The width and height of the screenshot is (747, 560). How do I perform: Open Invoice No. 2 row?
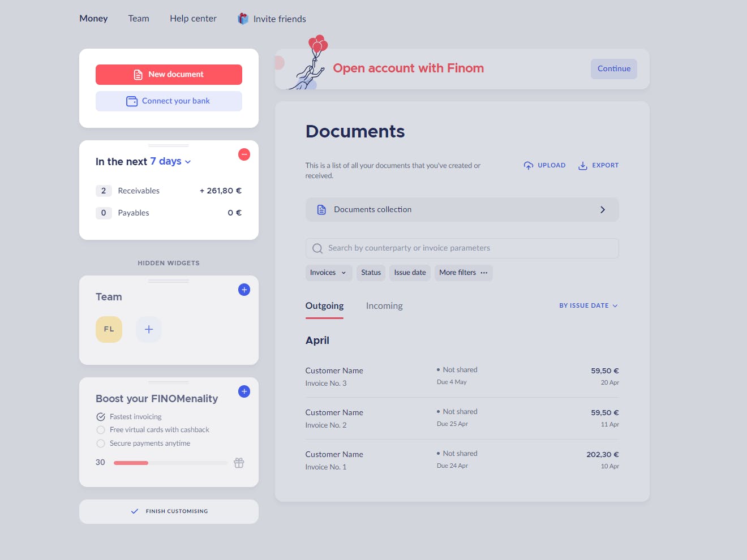[462, 419]
